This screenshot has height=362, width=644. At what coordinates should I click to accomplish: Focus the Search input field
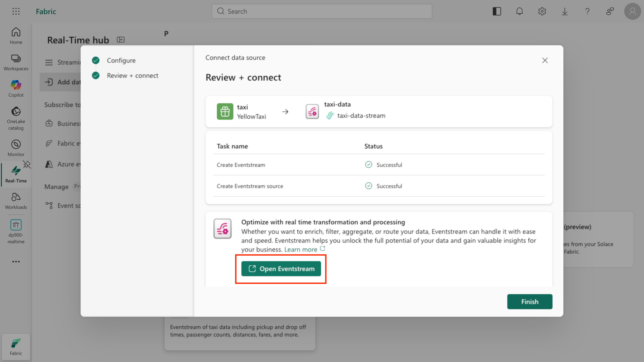click(322, 11)
